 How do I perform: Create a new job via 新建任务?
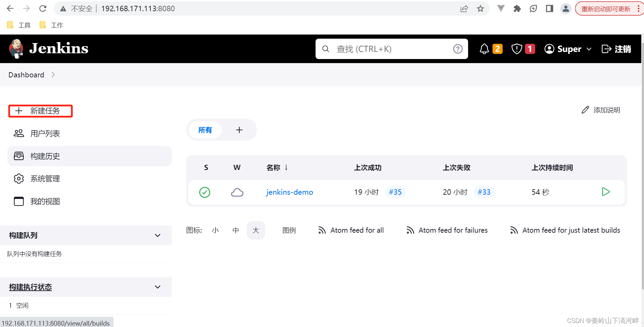(40, 111)
